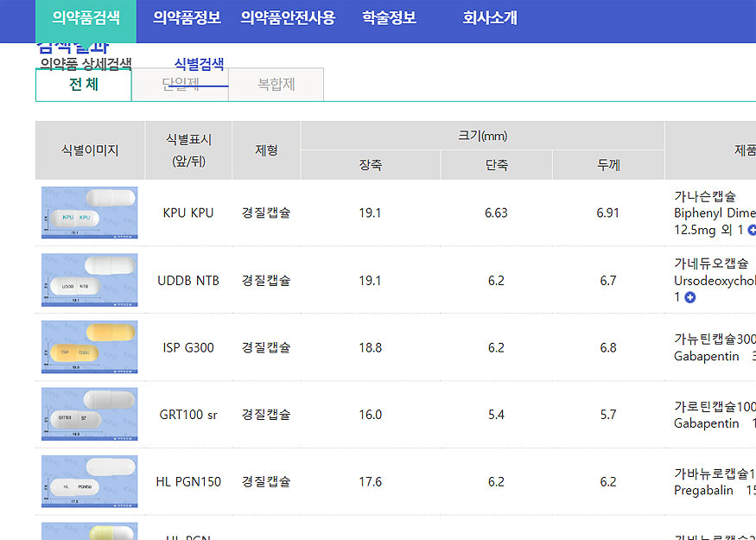Viewport: 756px width, 540px height.
Task: Click the GRT100 sr capsule thumbnail
Action: tap(90, 414)
